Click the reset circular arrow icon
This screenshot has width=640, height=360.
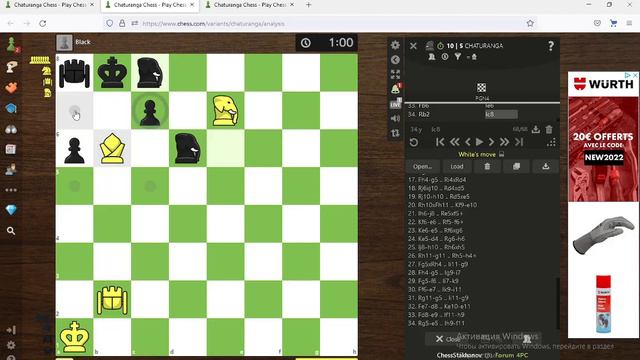413,142
